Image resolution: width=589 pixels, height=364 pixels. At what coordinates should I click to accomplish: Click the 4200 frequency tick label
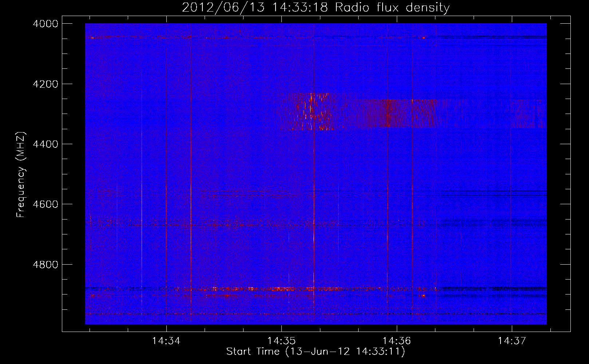46,84
